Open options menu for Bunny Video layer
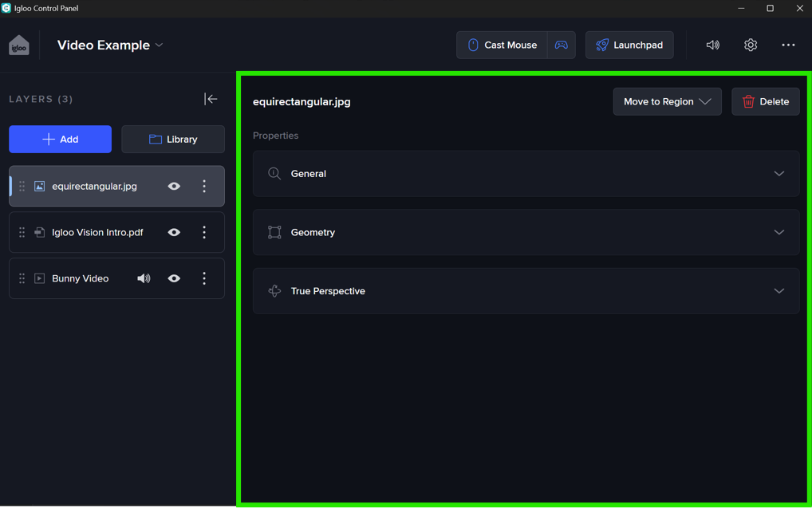This screenshot has height=508, width=812. click(204, 278)
